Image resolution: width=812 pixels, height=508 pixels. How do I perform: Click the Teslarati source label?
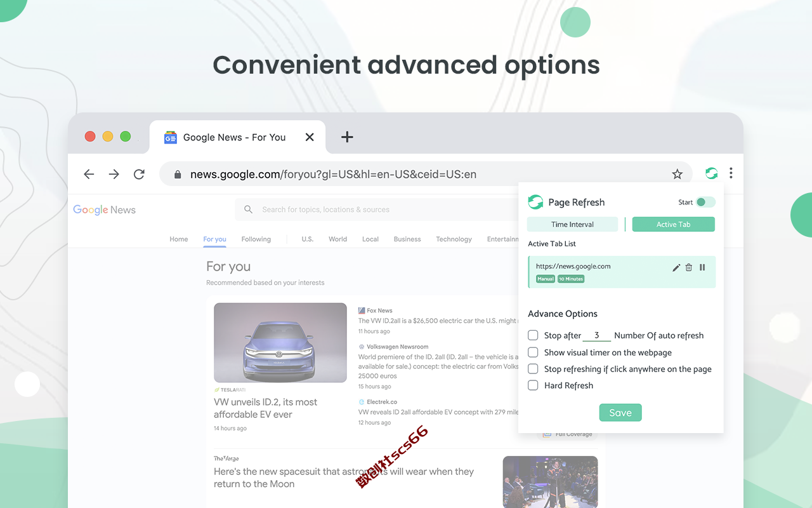[x=230, y=389]
